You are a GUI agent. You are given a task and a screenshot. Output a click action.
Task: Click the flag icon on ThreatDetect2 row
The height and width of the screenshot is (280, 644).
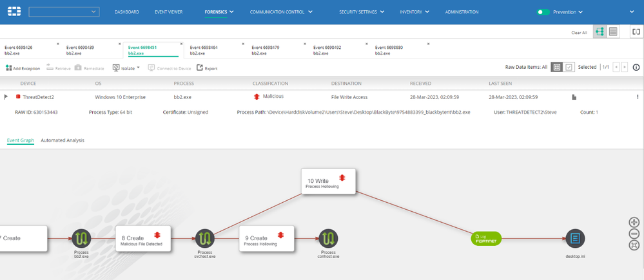pyautogui.click(x=6, y=97)
